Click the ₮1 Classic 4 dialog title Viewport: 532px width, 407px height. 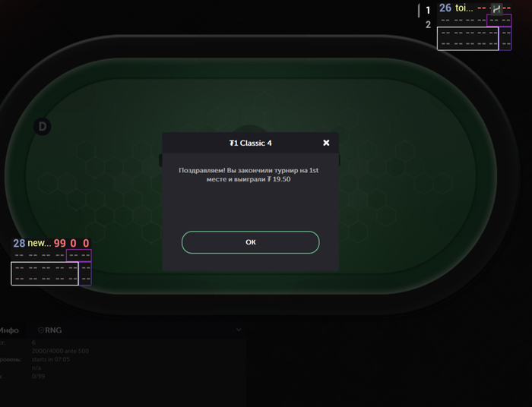(x=250, y=143)
